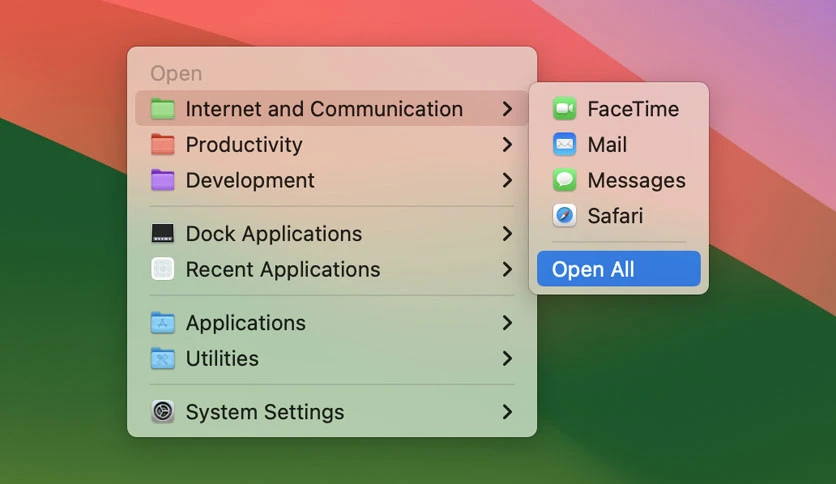Launch Mail from the submenu
The height and width of the screenshot is (484, 836).
pos(618,144)
